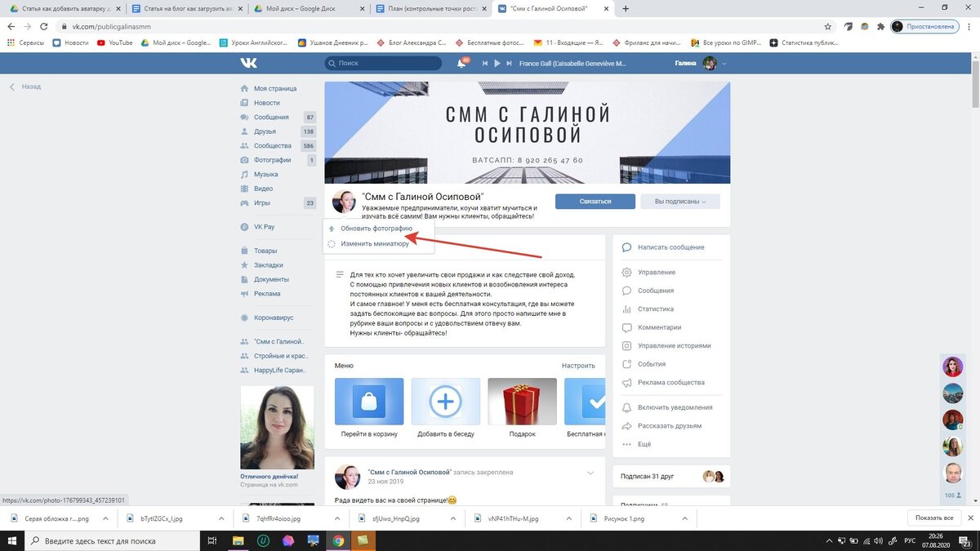Skip to next track in header player
The width and height of the screenshot is (980, 551).
tap(508, 63)
